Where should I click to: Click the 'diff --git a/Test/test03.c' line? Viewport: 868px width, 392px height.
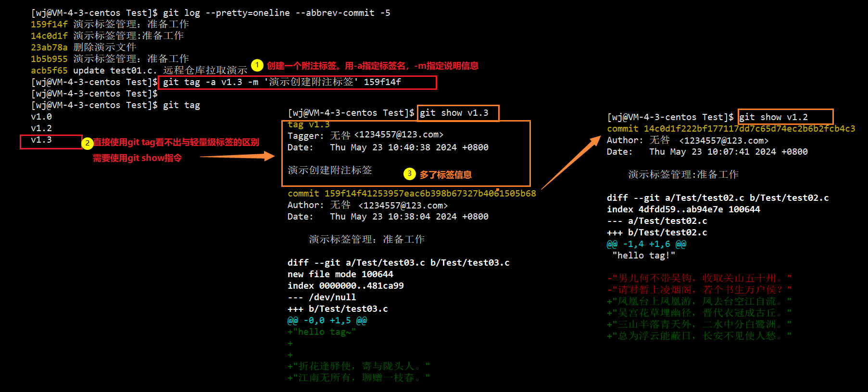(399, 263)
